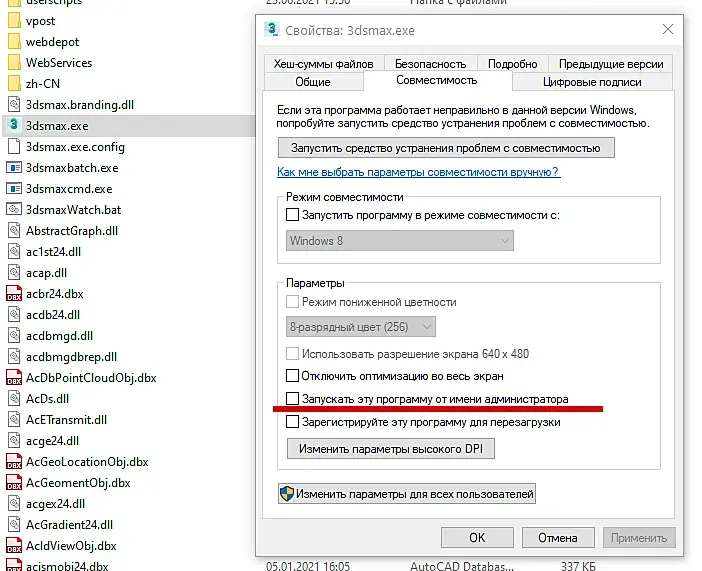This screenshot has width=702, height=571.
Task: Switch to 'Общие' tab
Action: pos(313,82)
